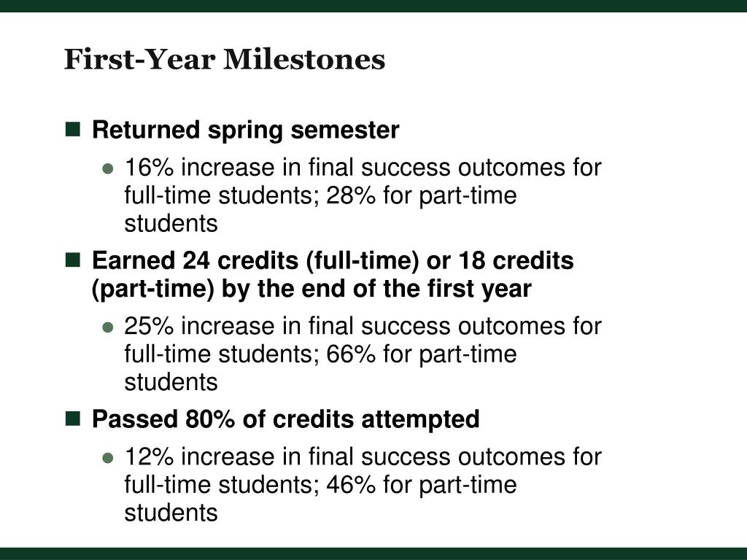
Task: Click square bullet beside Passed 80% of credits
Action: pyautogui.click(x=72, y=419)
